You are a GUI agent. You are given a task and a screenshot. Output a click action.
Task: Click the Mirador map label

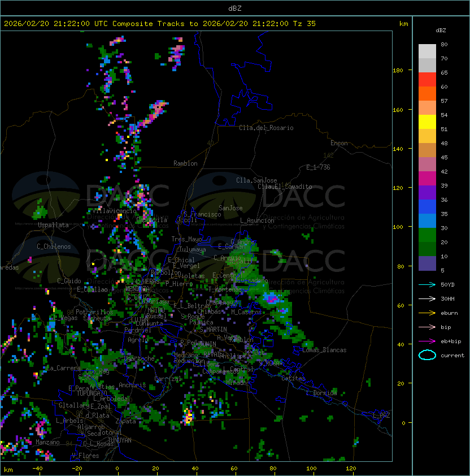pyautogui.click(x=237, y=383)
